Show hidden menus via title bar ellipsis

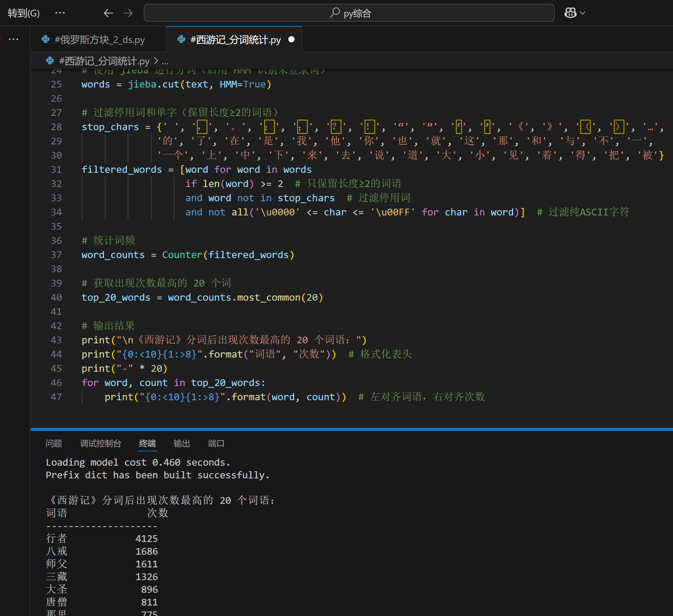coord(60,13)
